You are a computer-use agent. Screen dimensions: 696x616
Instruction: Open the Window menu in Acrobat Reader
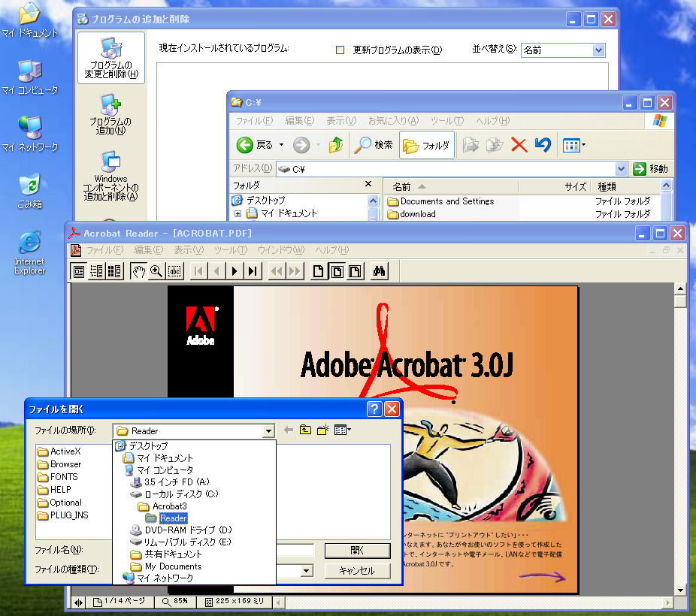[x=281, y=250]
